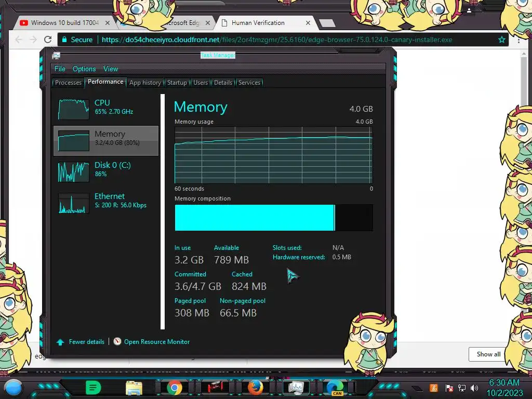Open the Options menu in Task Manager
This screenshot has height=399, width=532.
(84, 69)
